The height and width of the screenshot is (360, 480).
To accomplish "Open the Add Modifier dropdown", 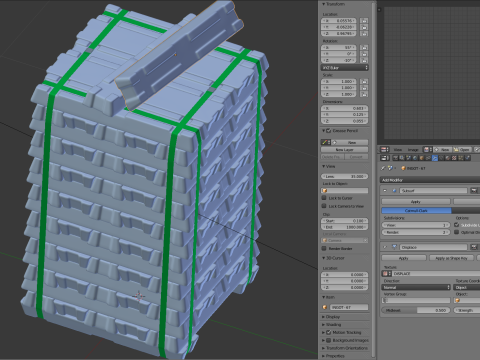I will (x=430, y=180).
